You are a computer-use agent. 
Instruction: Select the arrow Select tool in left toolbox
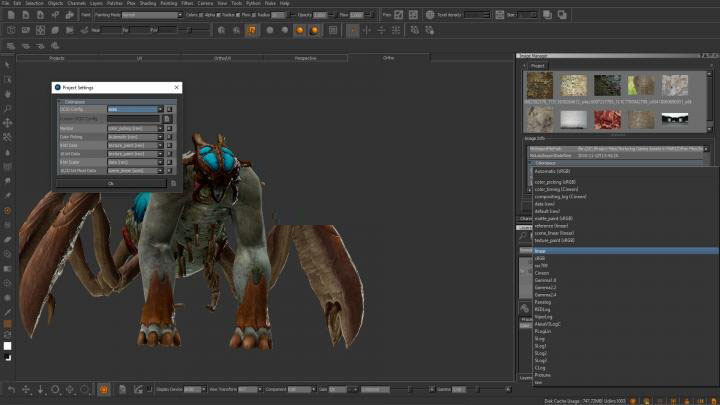pos(7,65)
